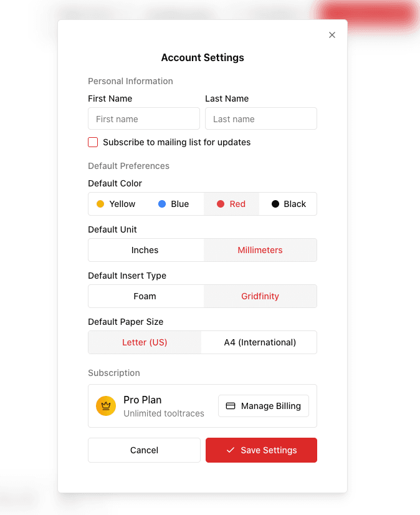Switch default unit to Inches
Screen dimensions: 420x515
point(145,250)
